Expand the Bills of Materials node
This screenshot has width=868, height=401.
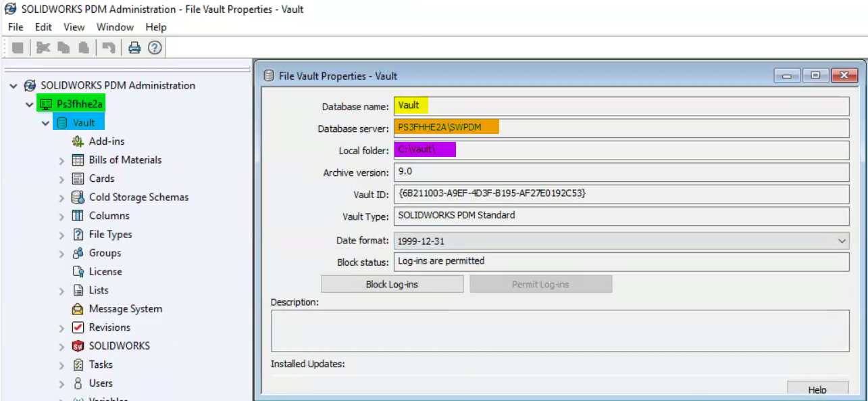pyautogui.click(x=61, y=161)
